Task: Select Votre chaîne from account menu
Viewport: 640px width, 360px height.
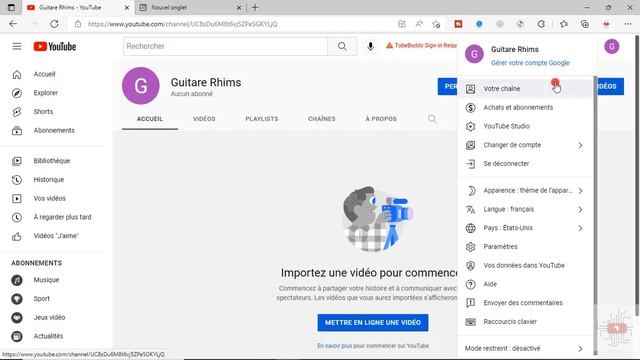Action: click(x=525, y=89)
